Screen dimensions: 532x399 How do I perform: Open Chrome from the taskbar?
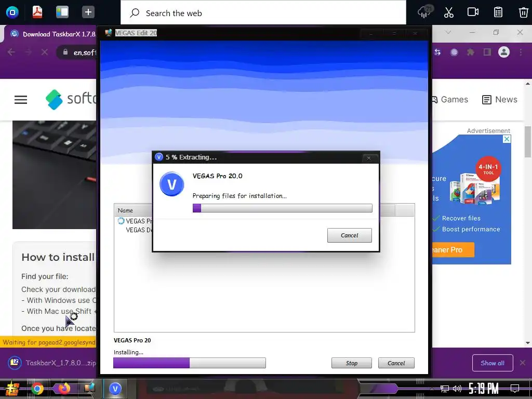tap(37, 389)
